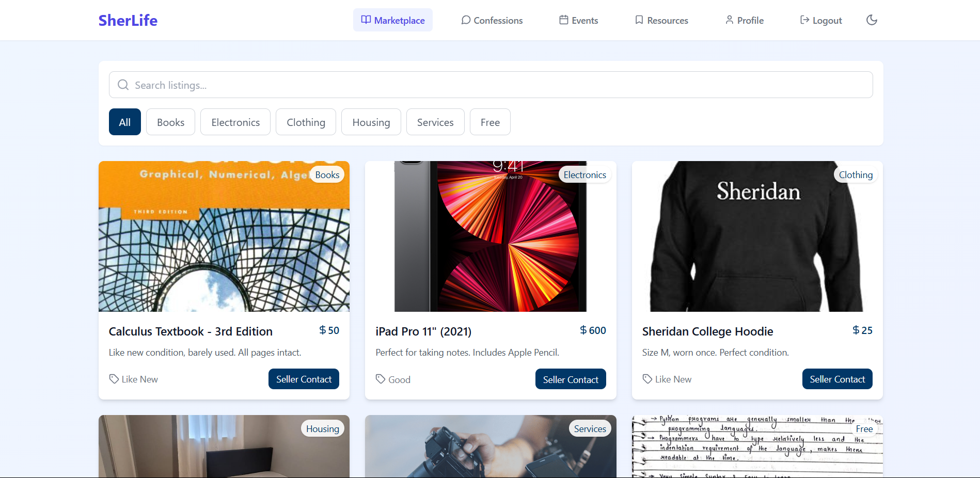Click the Services category badge
Image resolution: width=980 pixels, height=478 pixels.
pos(590,429)
